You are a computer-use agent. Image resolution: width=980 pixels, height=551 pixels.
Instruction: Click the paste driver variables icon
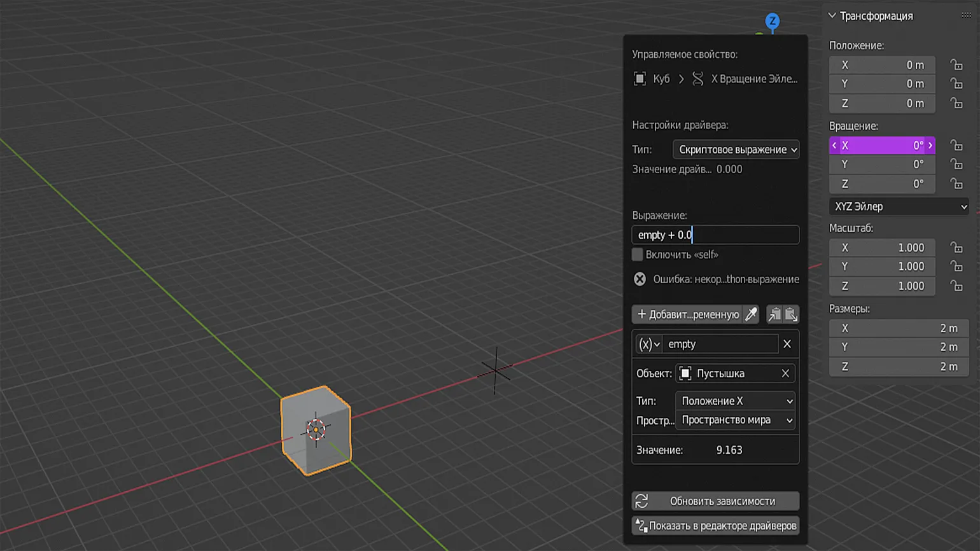(x=791, y=314)
